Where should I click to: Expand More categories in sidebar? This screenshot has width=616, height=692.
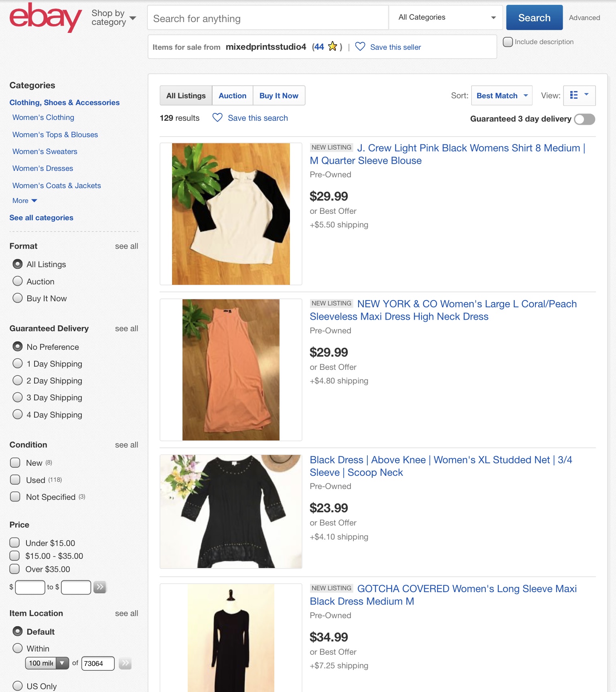(25, 201)
